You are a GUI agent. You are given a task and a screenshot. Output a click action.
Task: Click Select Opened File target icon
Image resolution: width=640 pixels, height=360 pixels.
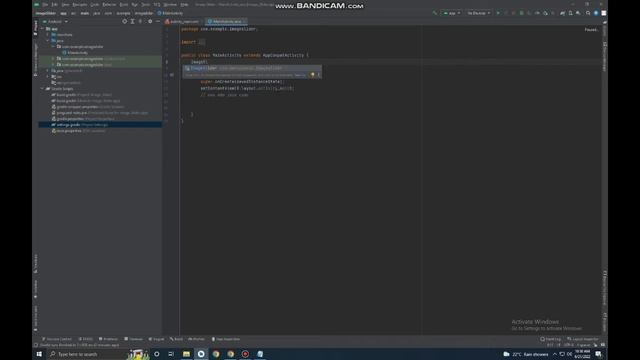124,21
